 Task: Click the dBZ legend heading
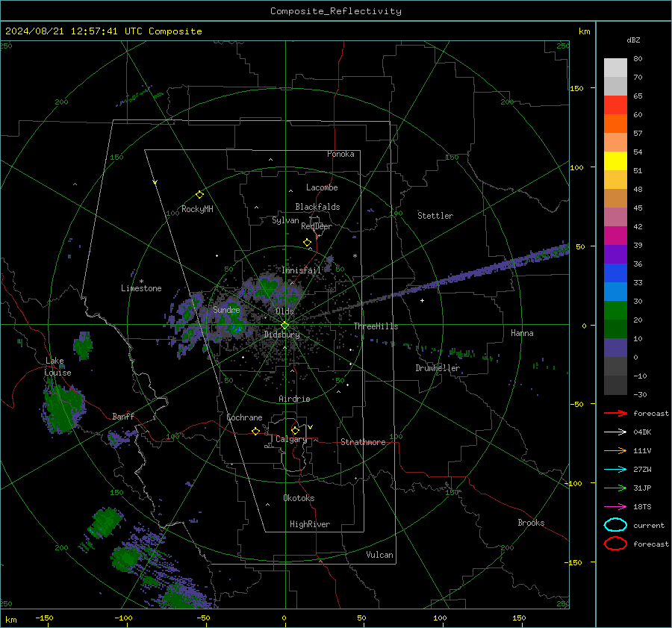pos(633,40)
